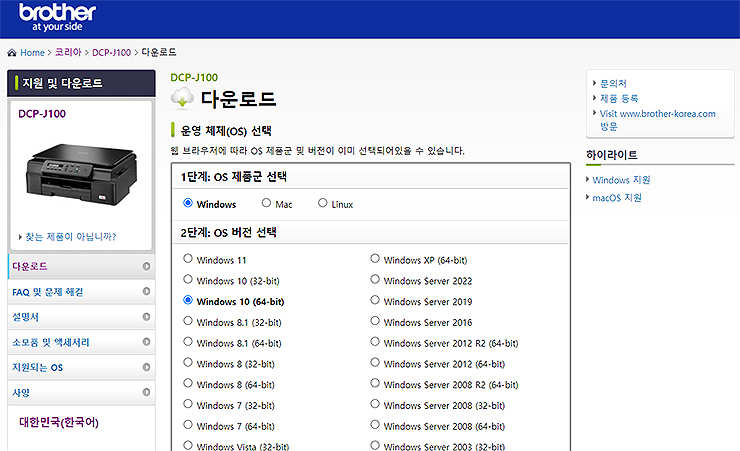Image resolution: width=740 pixels, height=451 pixels.
Task: Choose Windows Server 2012 (64-bit) option
Action: pos(375,362)
